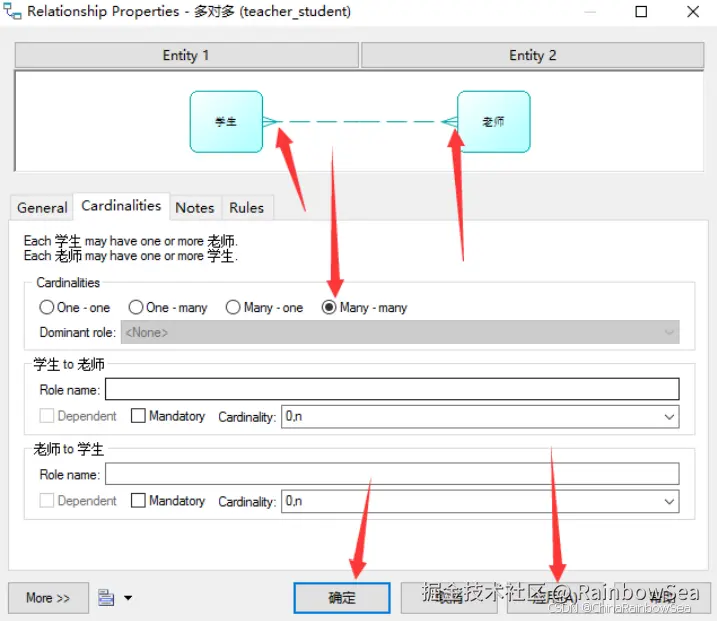Click the More >> button
The width and height of the screenshot is (717, 621).
[x=48, y=598]
